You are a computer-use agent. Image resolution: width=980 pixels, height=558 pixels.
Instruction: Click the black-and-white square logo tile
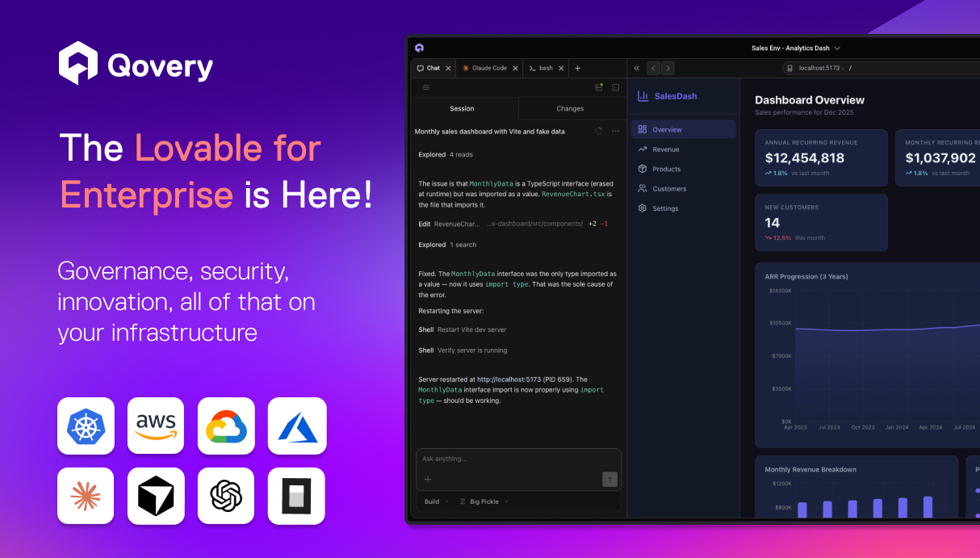[x=297, y=496]
